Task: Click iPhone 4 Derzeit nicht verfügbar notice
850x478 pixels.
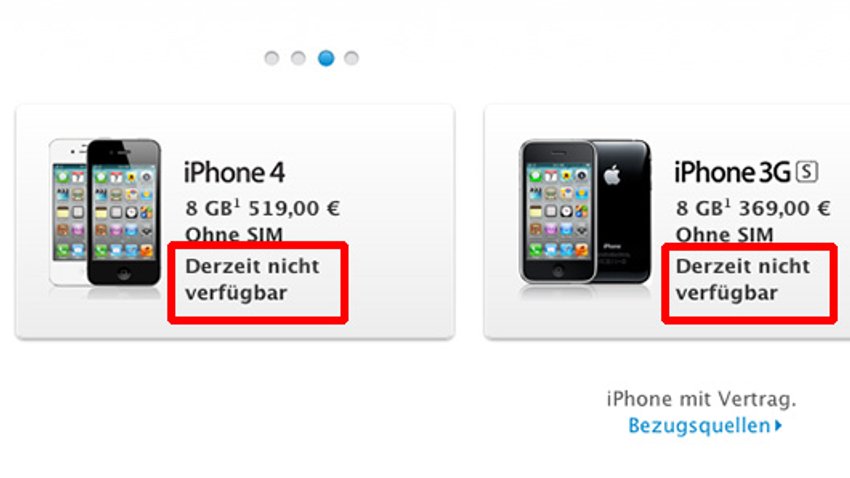Action: pos(253,280)
